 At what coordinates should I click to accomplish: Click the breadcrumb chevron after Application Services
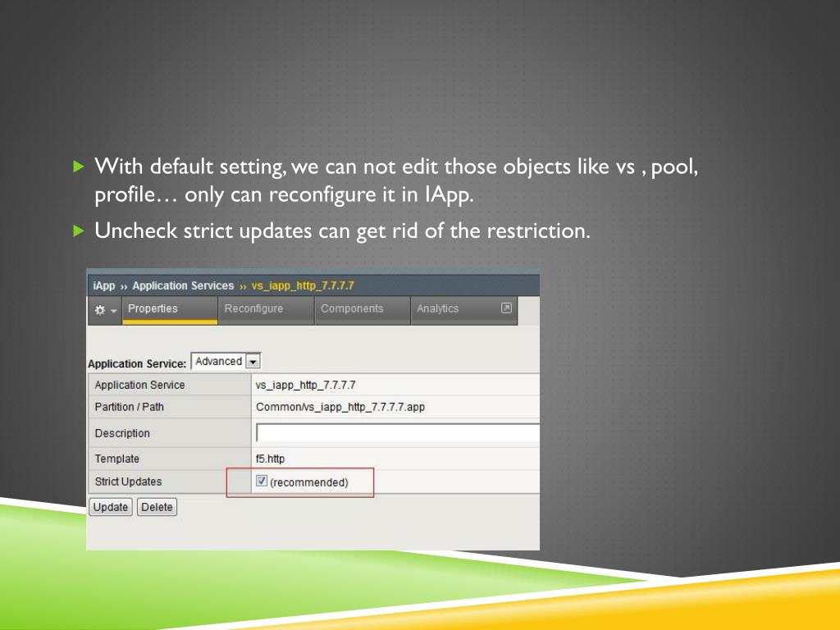(243, 286)
